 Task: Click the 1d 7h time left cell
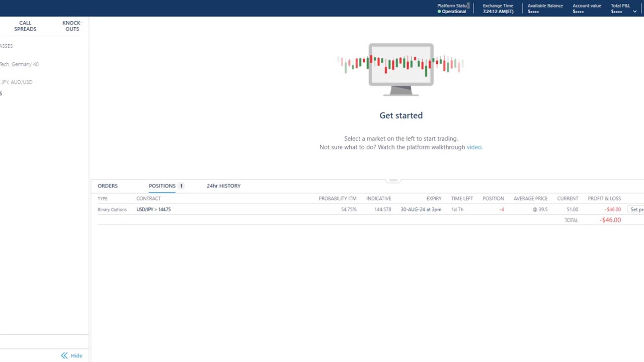(x=457, y=210)
